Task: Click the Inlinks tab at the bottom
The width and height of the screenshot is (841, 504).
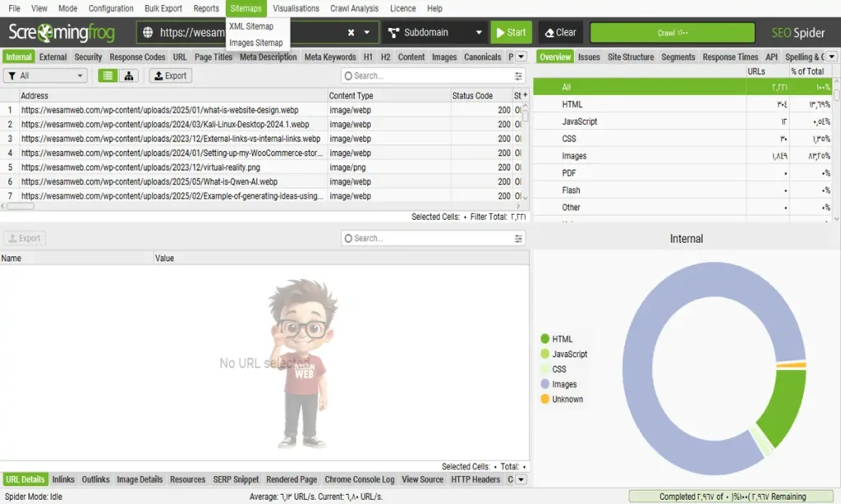Action: point(63,479)
